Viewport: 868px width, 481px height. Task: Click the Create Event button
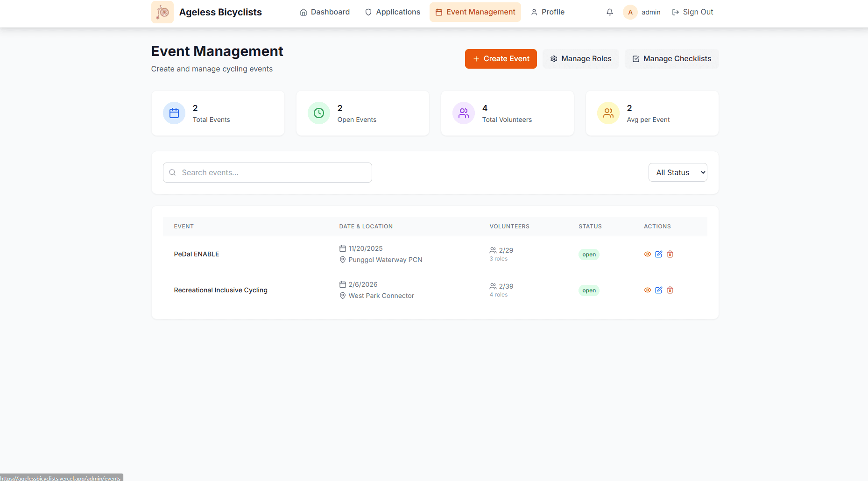(x=501, y=59)
